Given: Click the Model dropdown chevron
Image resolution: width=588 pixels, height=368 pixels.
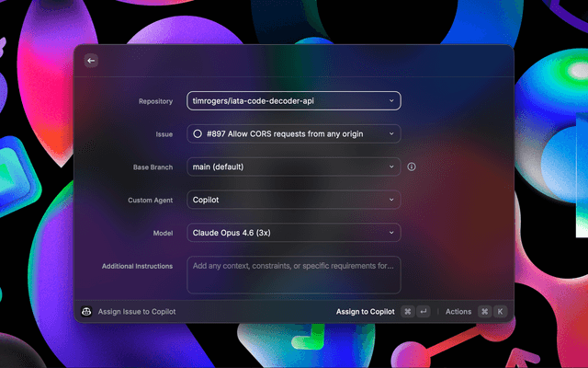Looking at the screenshot, I should (x=391, y=233).
